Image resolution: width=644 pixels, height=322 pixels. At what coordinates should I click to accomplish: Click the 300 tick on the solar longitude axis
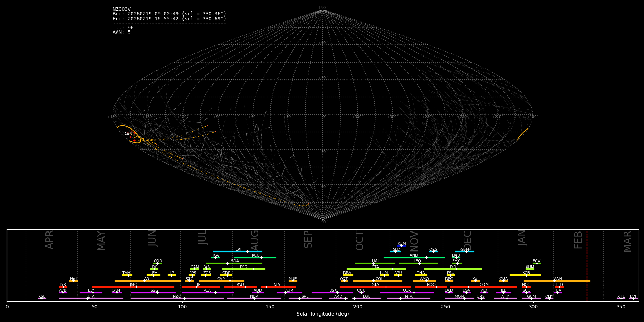(533, 307)
